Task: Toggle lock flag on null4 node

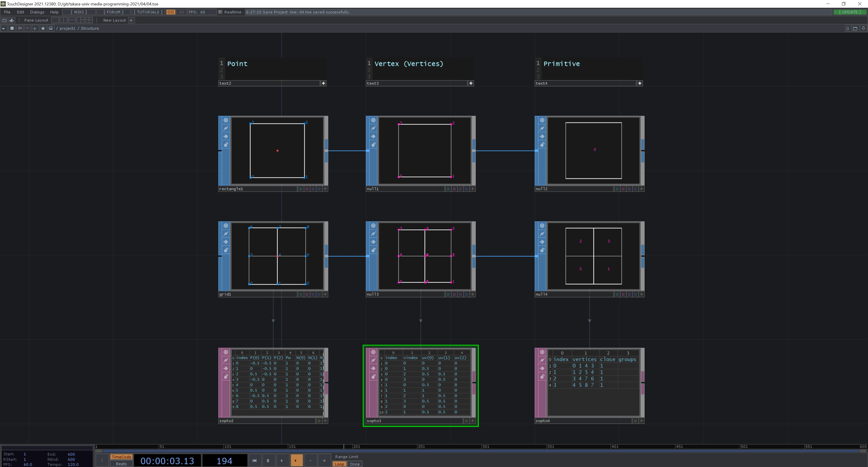Action: coord(542,250)
